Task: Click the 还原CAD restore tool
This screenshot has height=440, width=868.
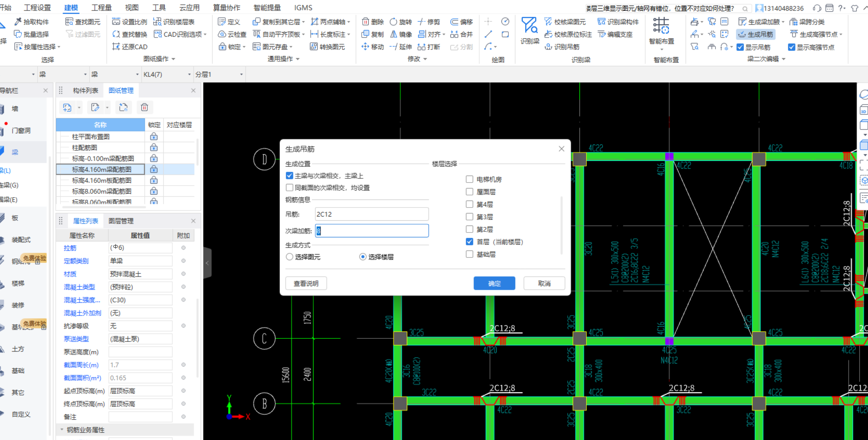Action: click(x=130, y=47)
